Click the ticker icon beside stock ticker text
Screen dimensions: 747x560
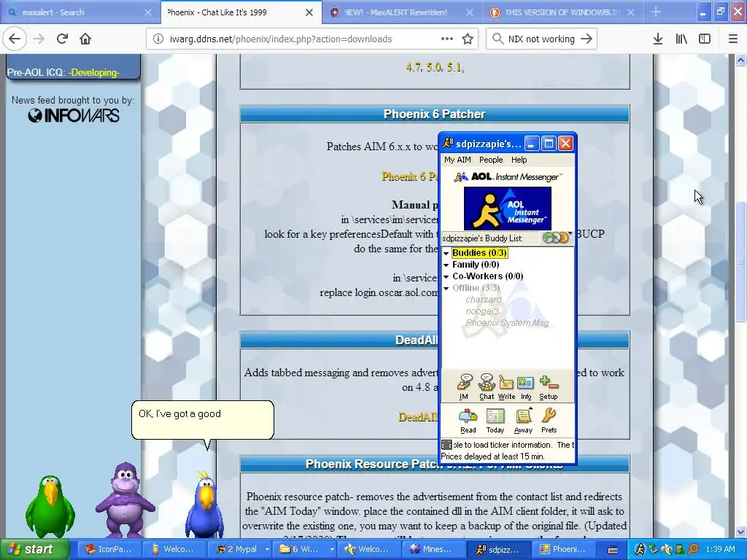(x=446, y=445)
